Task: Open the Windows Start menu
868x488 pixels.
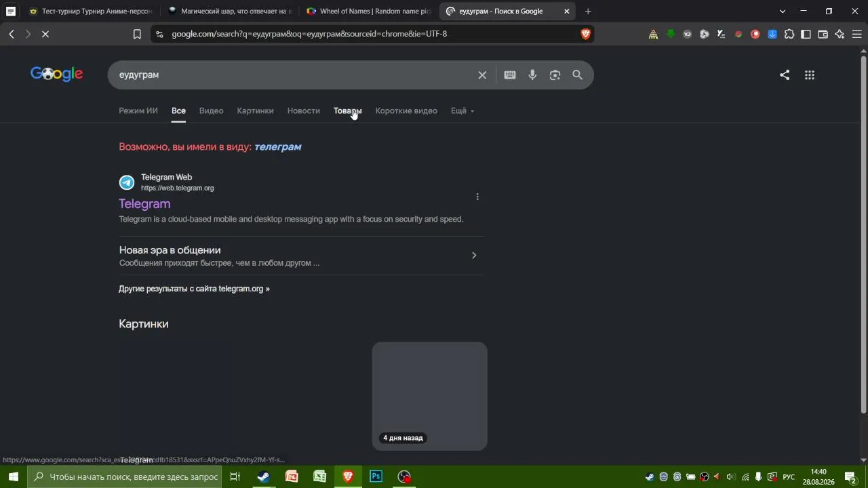Action: coord(13,476)
